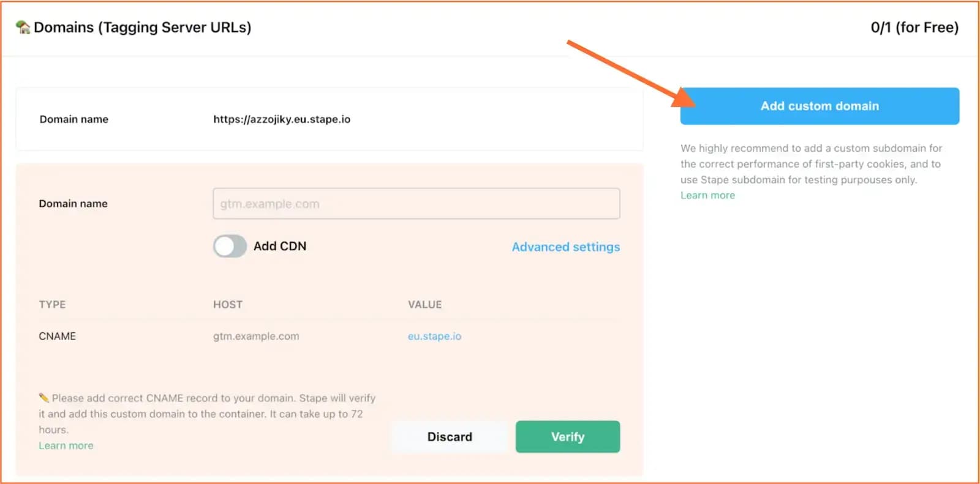Click the CNAME entry under TYPE
The height and width of the screenshot is (484, 980).
[x=57, y=335]
